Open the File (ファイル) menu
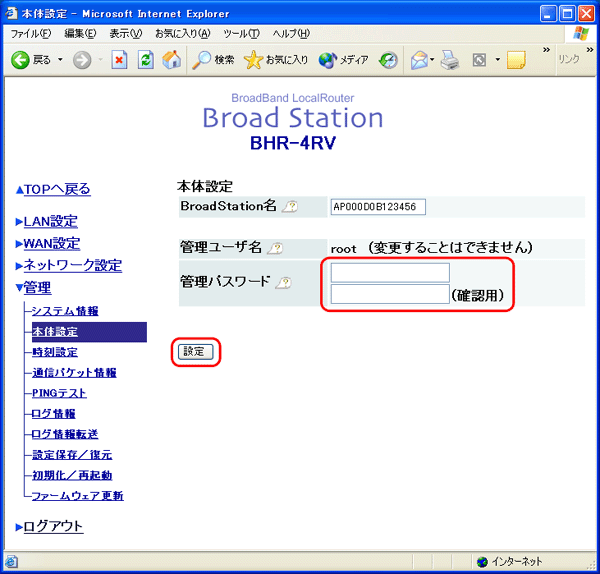The height and width of the screenshot is (574, 600). pyautogui.click(x=31, y=34)
